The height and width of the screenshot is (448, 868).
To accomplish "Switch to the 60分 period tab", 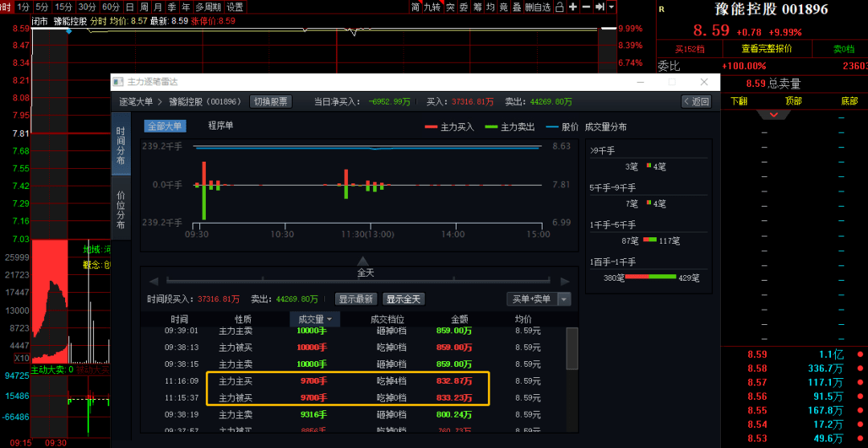I will 111,7.
